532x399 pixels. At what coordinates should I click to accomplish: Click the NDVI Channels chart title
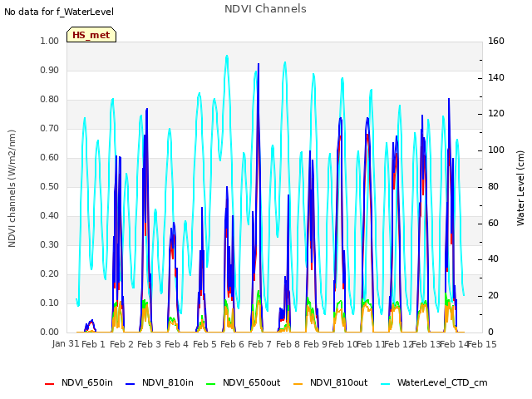point(265,8)
